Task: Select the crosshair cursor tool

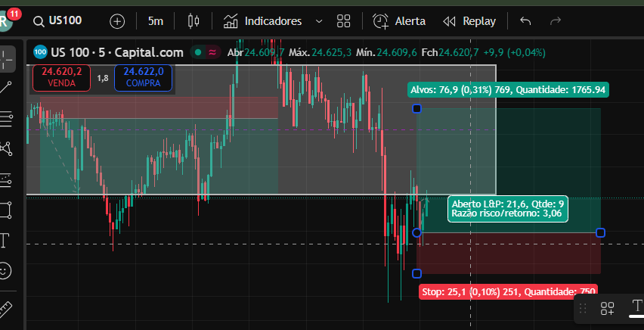Action: [6, 59]
